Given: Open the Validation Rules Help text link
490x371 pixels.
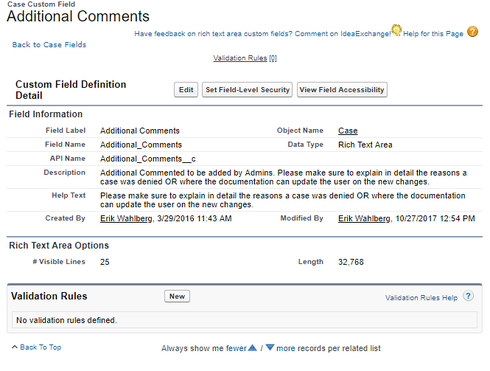Looking at the screenshot, I should click(x=421, y=298).
